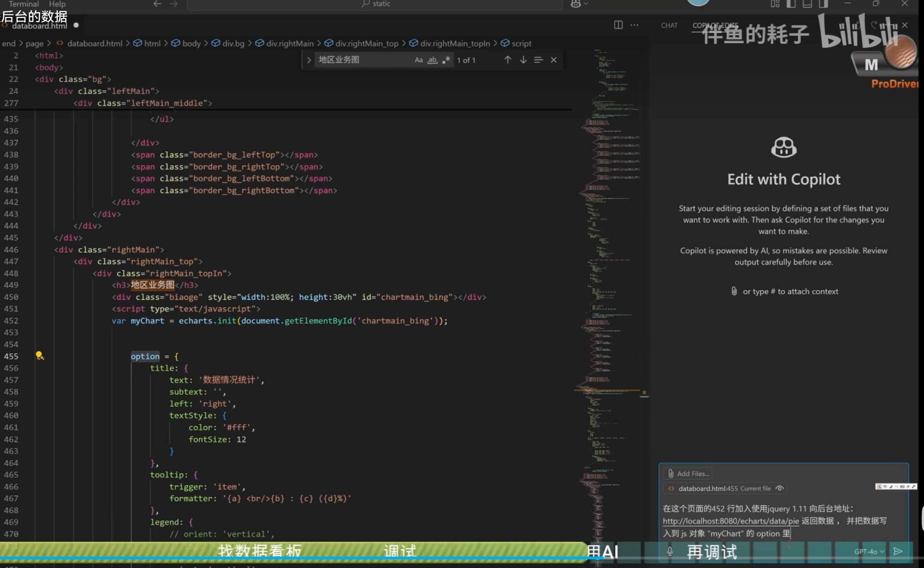Toggle match whole word option
The image size is (924, 568).
(432, 60)
